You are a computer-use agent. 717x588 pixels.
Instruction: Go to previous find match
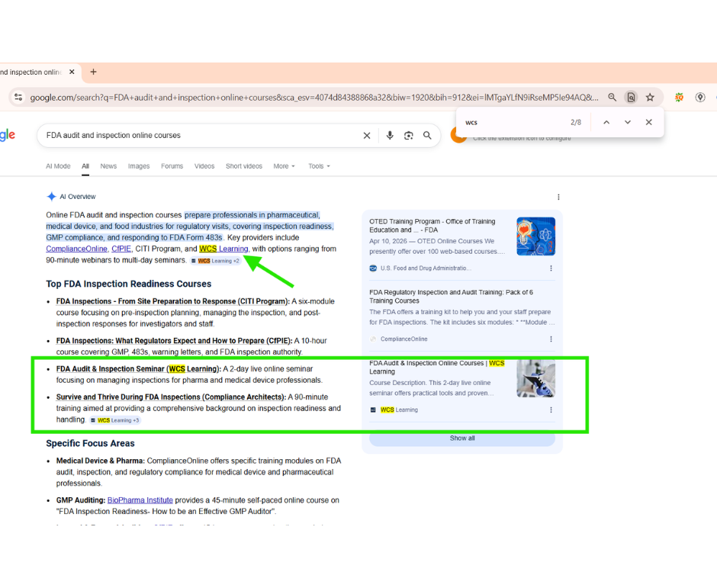click(x=606, y=122)
